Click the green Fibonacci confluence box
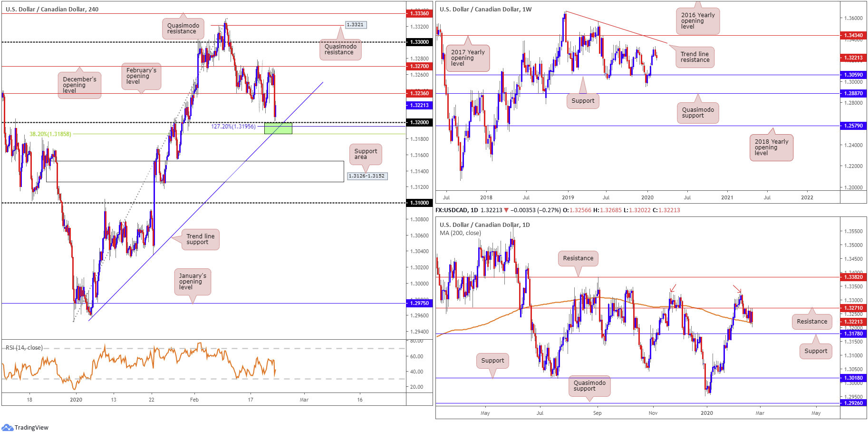Image resolution: width=868 pixels, height=432 pixels. point(278,128)
